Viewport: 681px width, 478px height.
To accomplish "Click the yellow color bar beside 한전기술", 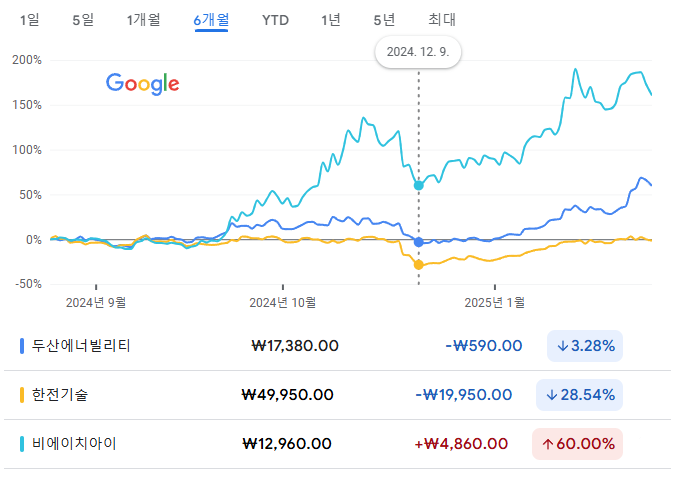I will 22,395.
